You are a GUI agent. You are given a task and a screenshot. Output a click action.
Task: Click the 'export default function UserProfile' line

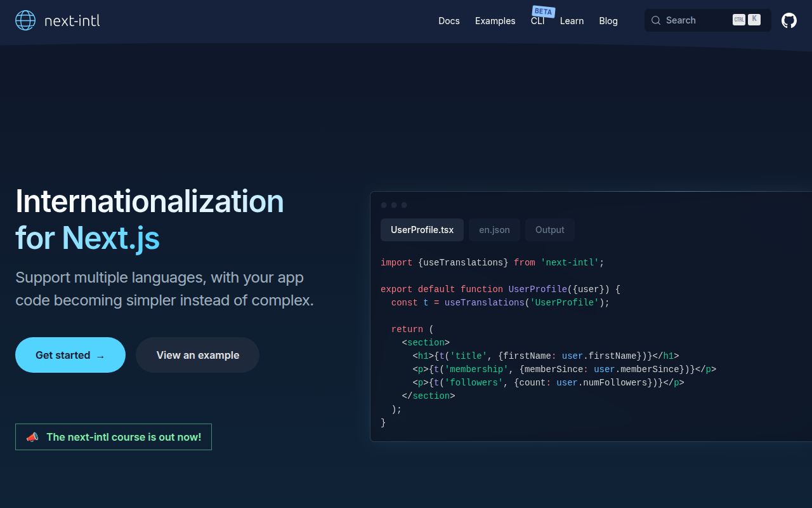[x=501, y=289]
